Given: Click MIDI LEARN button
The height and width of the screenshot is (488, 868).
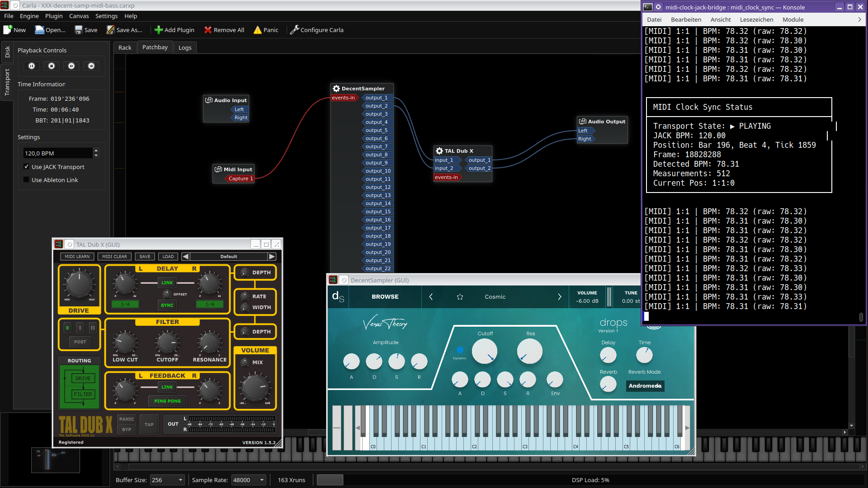Looking at the screenshot, I should (x=77, y=257).
